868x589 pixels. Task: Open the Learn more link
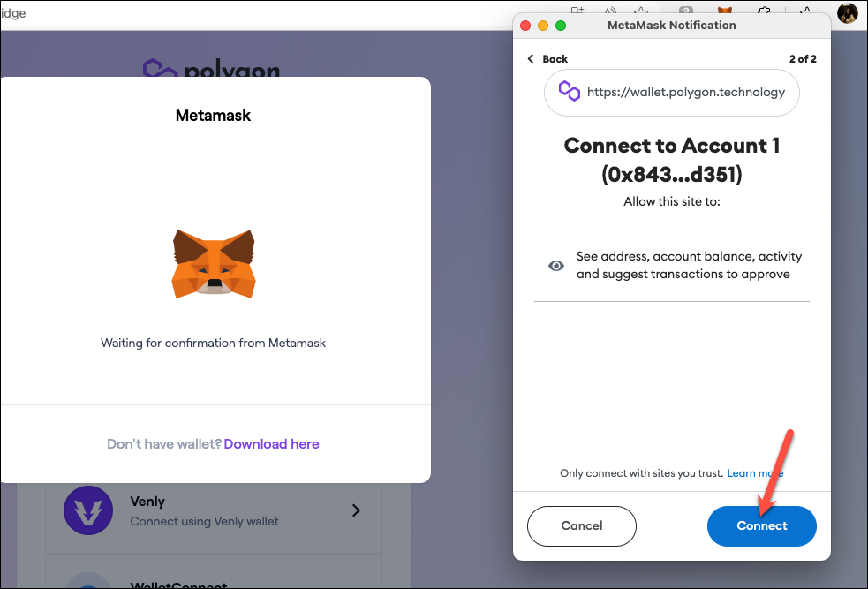point(755,473)
